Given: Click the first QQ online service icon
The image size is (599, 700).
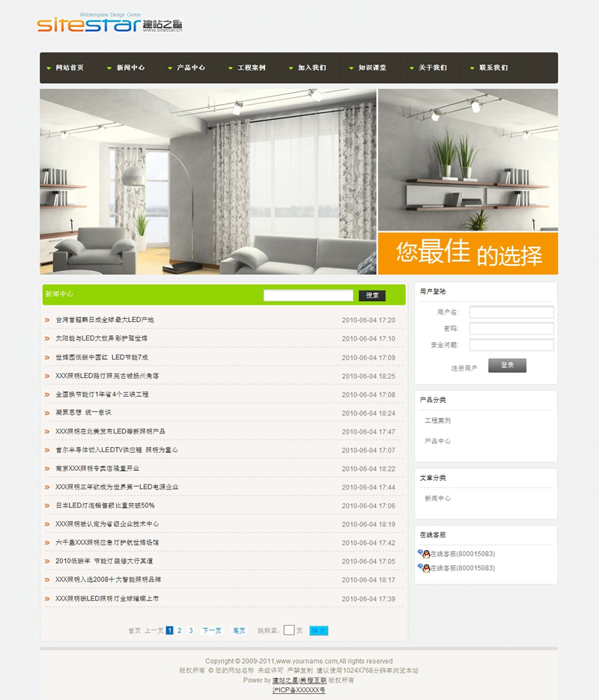Looking at the screenshot, I should click(424, 554).
